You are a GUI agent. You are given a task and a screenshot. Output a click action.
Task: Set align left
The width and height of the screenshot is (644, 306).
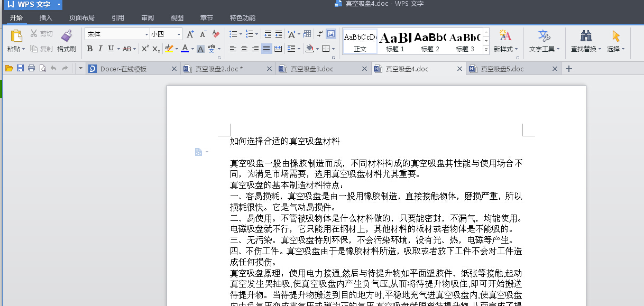[233, 49]
